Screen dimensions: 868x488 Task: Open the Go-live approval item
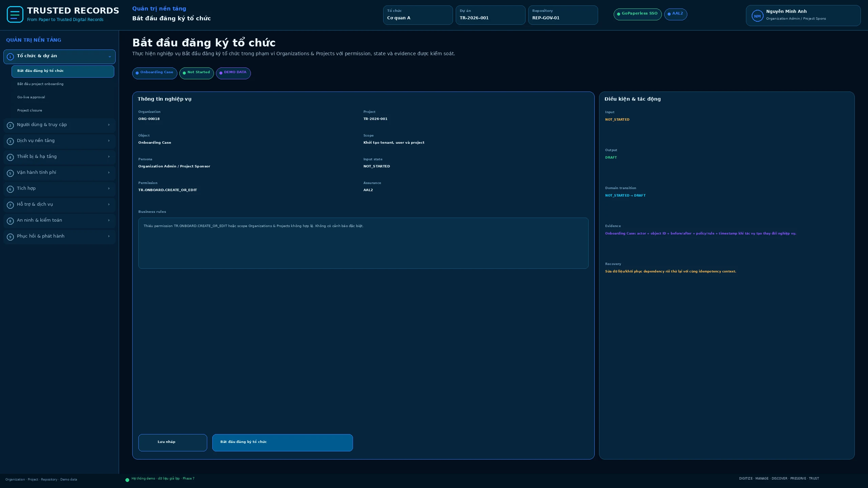click(63, 97)
